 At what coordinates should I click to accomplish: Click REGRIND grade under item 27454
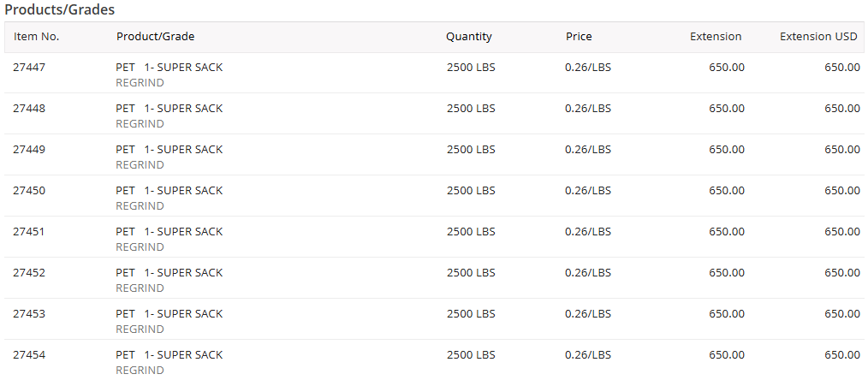pyautogui.click(x=140, y=371)
